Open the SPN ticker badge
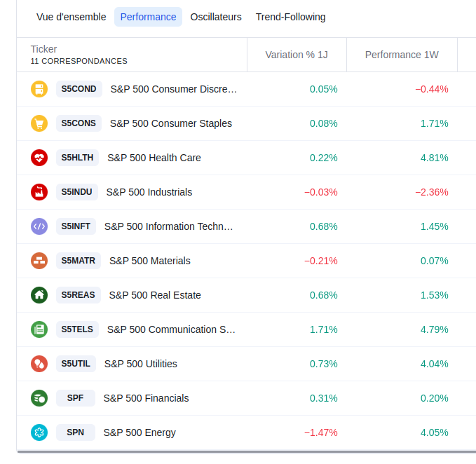This screenshot has height=464, width=476. click(76, 432)
